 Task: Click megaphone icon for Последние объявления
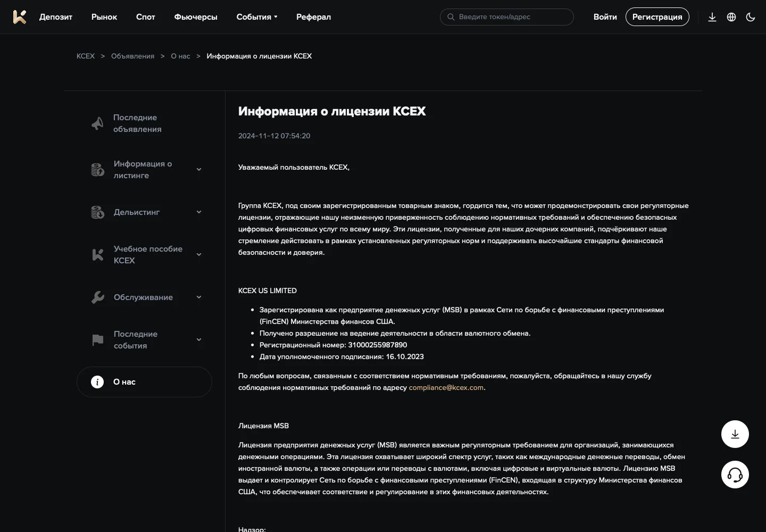pos(97,123)
